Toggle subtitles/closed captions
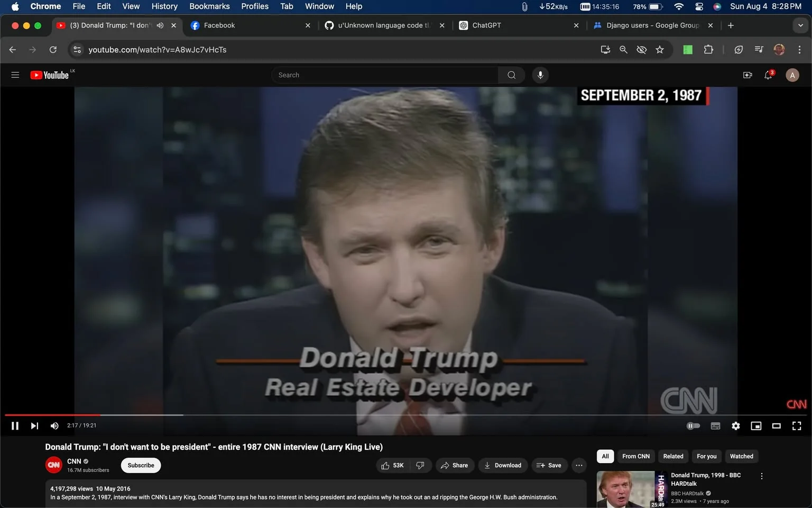Screen dimensions: 812x508 (x=715, y=426)
